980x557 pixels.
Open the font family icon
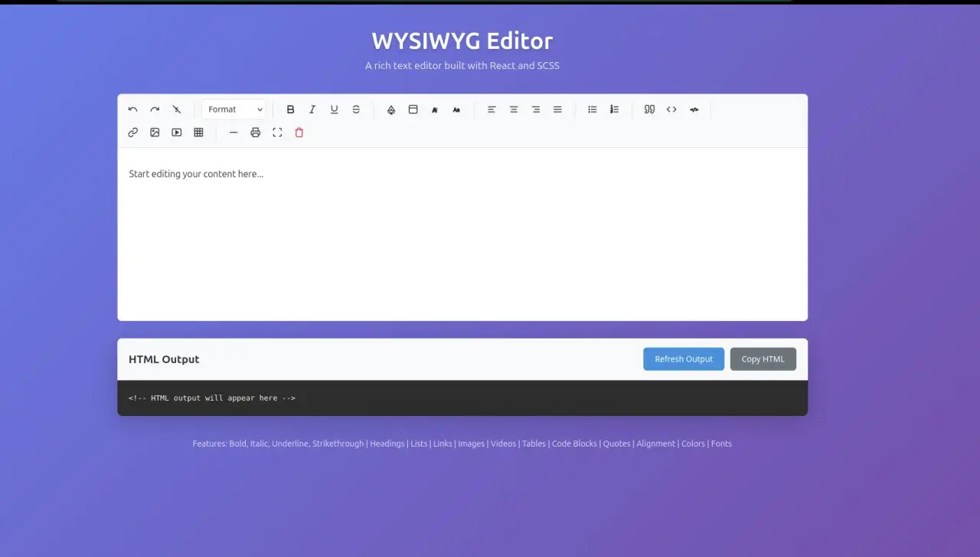pos(435,110)
